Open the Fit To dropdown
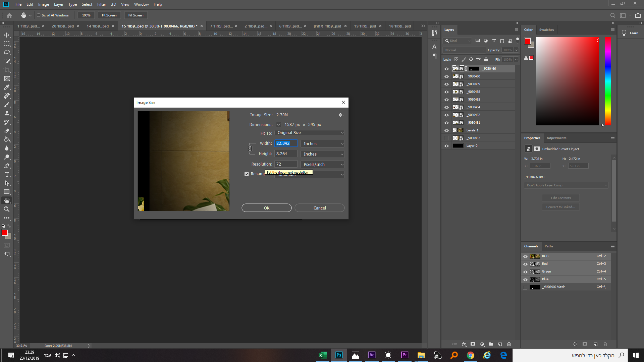 click(309, 133)
